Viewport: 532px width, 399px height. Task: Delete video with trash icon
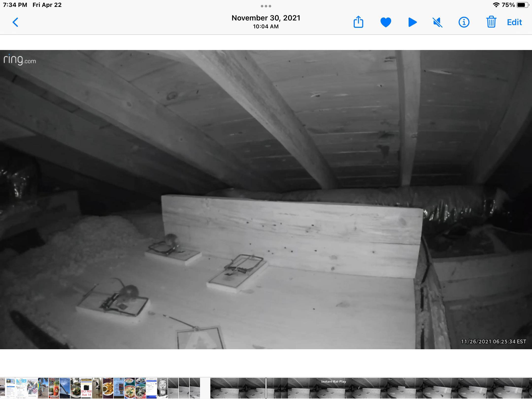(491, 22)
